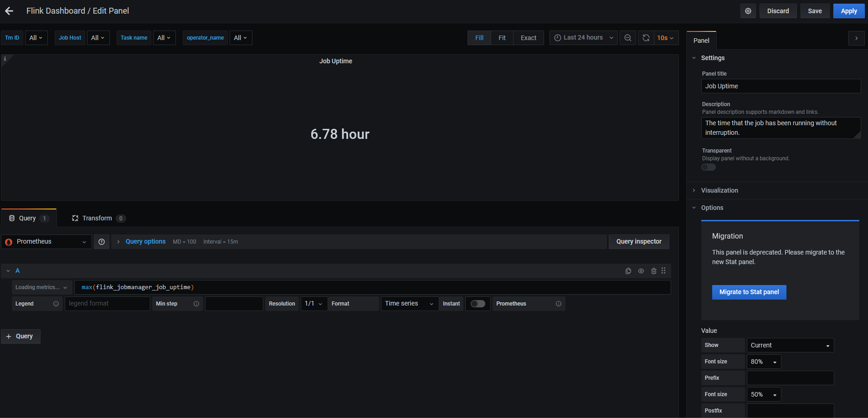Go back using the arrow icon
The width and height of the screenshot is (868, 418).
[x=9, y=11]
